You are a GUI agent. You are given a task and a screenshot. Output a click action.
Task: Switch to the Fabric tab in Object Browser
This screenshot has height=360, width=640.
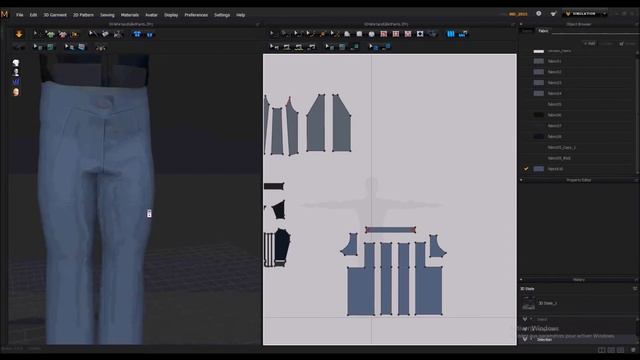543,31
